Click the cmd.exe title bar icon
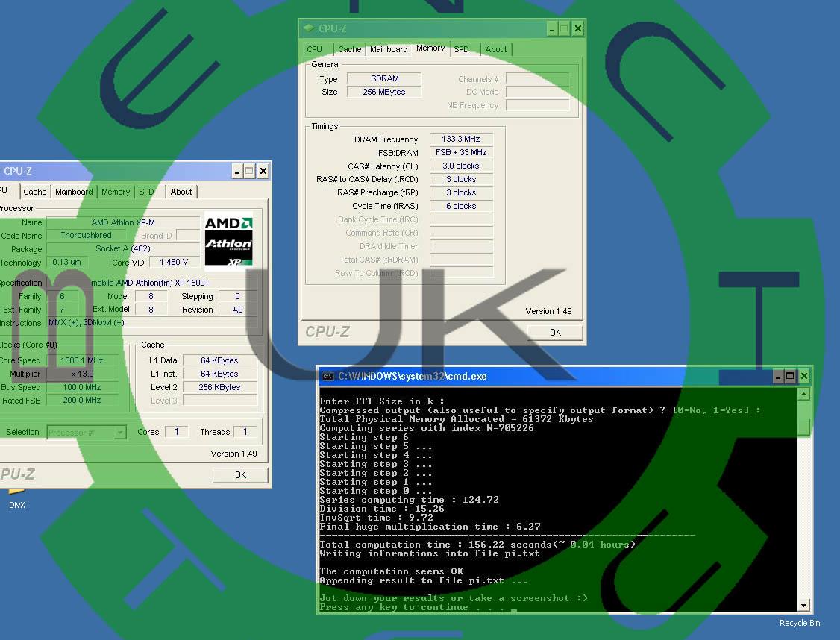Image resolution: width=840 pixels, height=640 pixels. (x=327, y=377)
